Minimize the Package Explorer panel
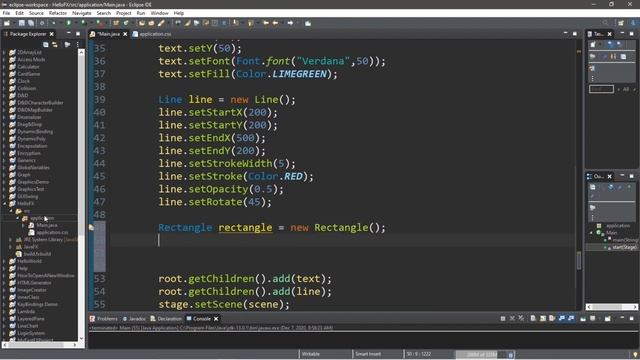640x360 pixels. coord(69,33)
